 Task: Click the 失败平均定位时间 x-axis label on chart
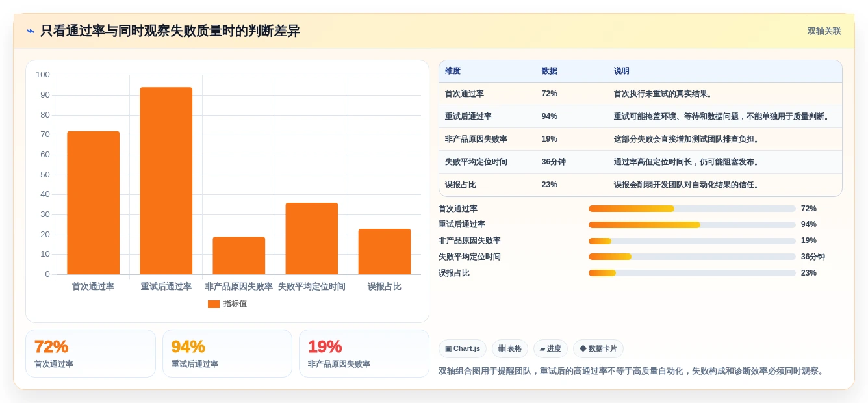(312, 287)
